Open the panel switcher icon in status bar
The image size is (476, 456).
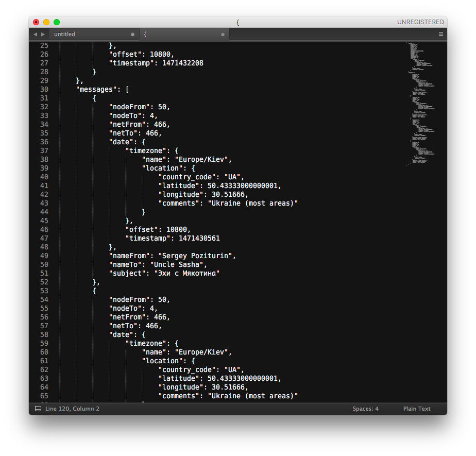point(38,409)
